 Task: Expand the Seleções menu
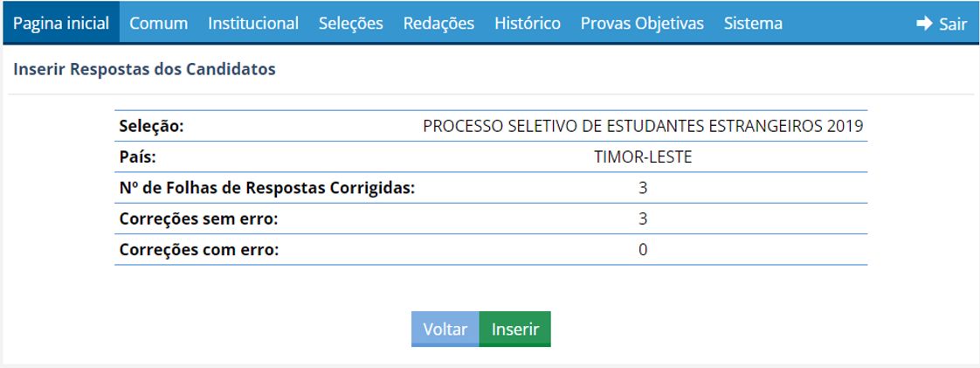point(350,24)
